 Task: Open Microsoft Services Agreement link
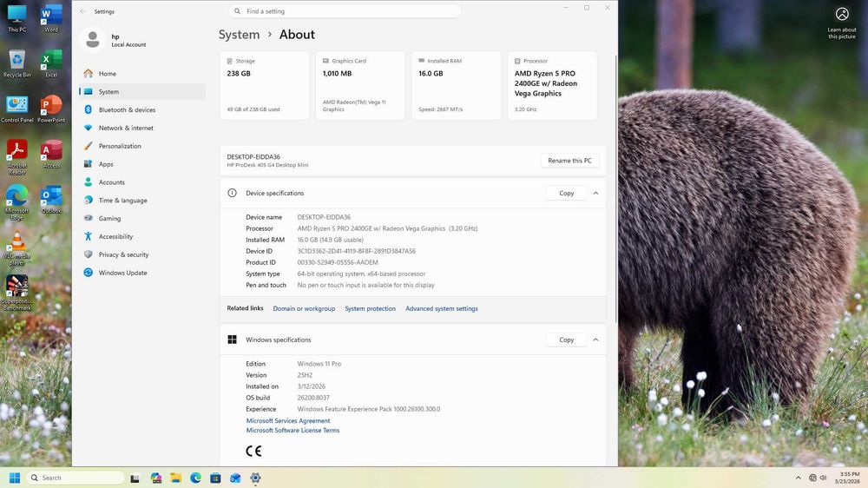tap(288, 421)
